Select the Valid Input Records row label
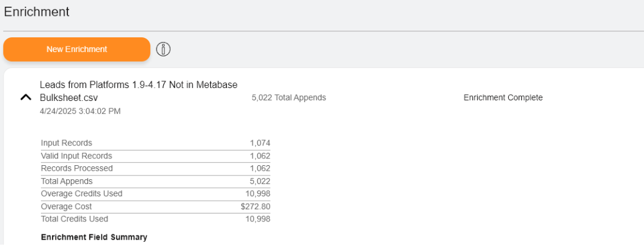This screenshot has width=644, height=252. pyautogui.click(x=76, y=156)
